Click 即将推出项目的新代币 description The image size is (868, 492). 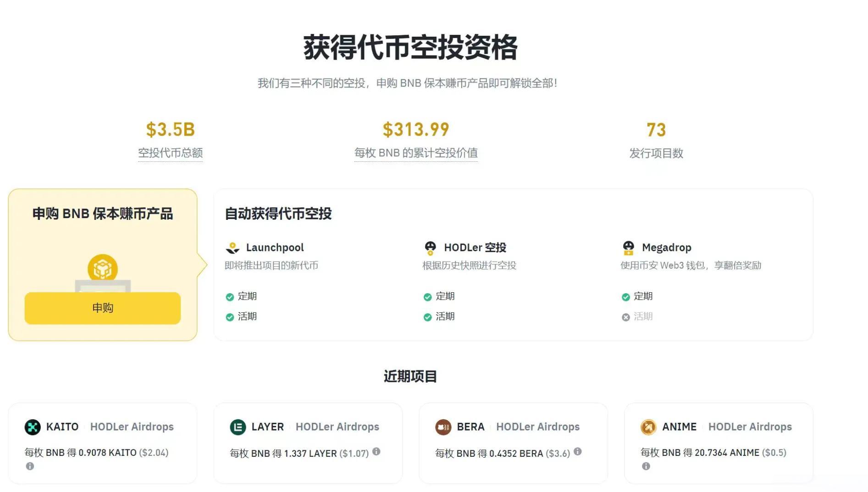(271, 266)
